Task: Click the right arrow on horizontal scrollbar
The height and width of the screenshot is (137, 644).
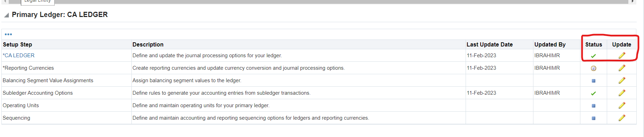Action: pos(633,1)
